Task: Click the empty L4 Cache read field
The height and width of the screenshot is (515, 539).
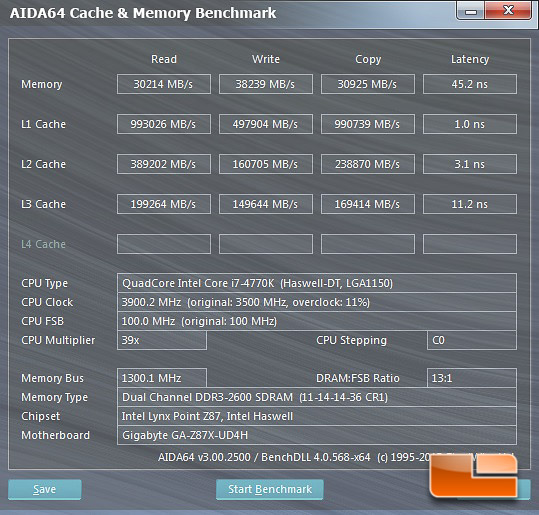Action: point(164,244)
